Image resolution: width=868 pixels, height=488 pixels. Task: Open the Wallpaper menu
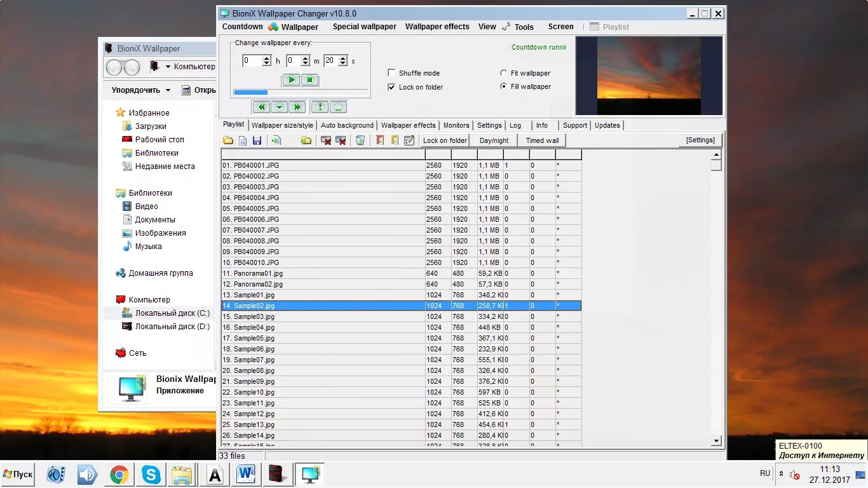pyautogui.click(x=292, y=27)
